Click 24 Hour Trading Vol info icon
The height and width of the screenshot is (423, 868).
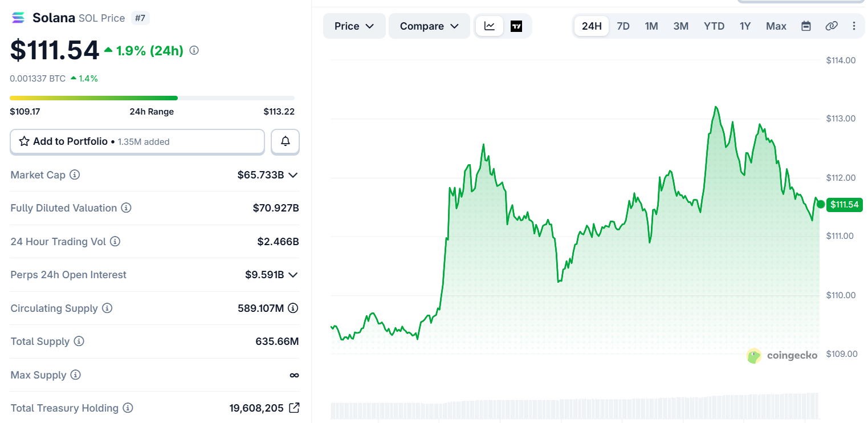[115, 242]
